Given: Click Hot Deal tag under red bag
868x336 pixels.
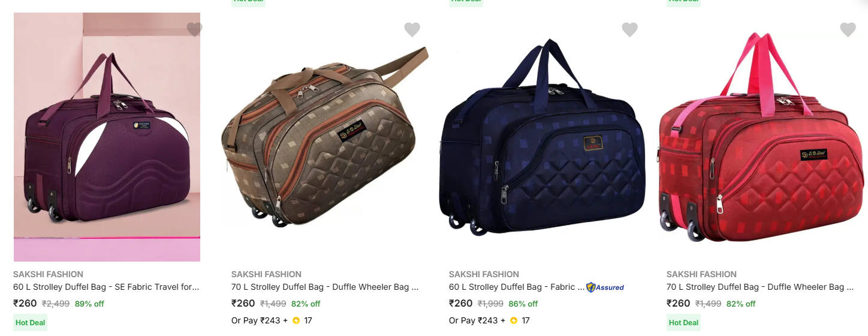Looking at the screenshot, I should (683, 323).
